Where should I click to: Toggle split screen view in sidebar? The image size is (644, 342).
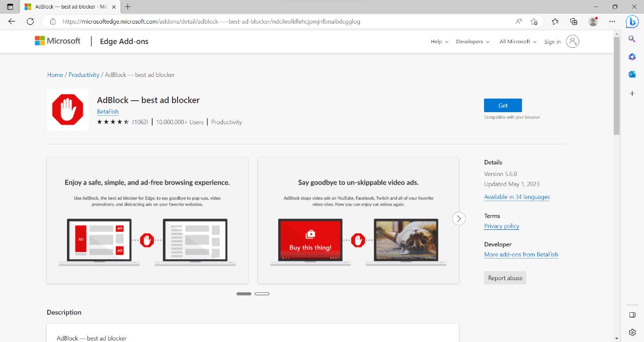point(632,314)
